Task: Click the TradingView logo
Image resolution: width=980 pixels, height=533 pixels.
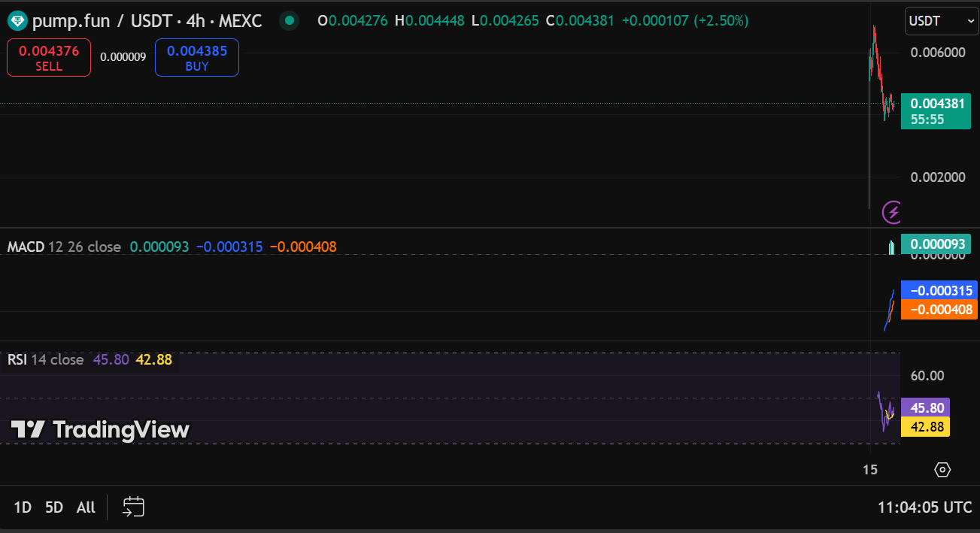Action: [x=100, y=430]
